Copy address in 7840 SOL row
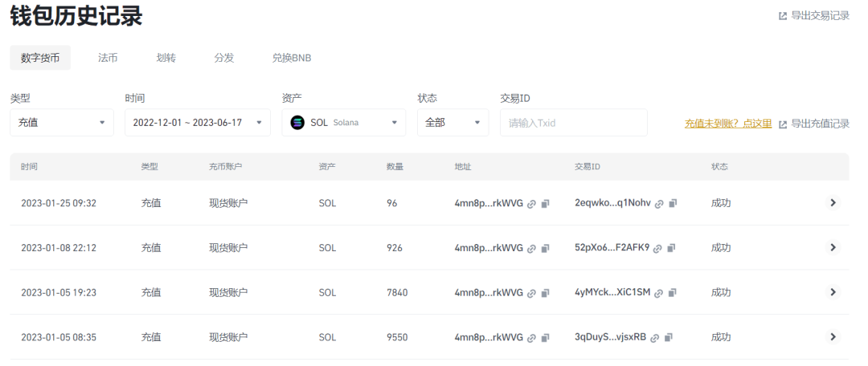The image size is (868, 366). [x=545, y=293]
